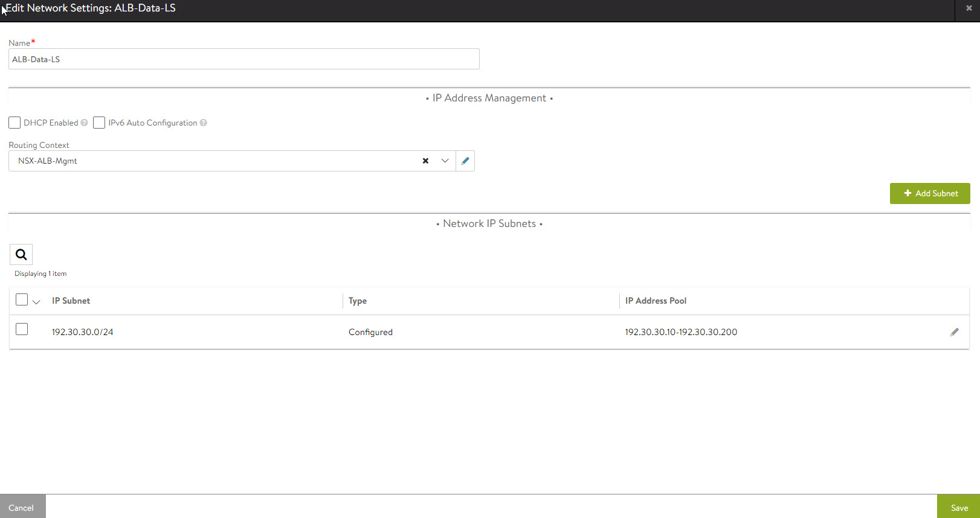Screen dimensions: 980x518
Task: Cancel editing the network settings
Action: [x=22, y=507]
